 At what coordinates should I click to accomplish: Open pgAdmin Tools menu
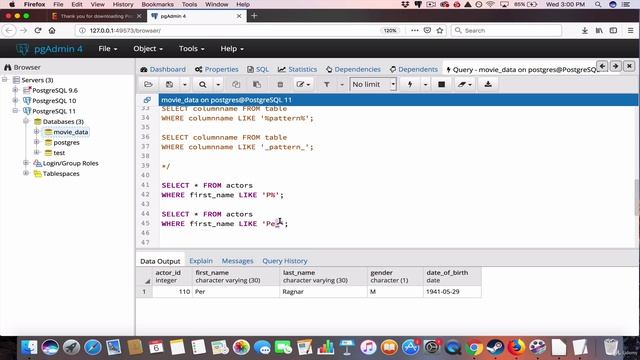click(x=191, y=49)
